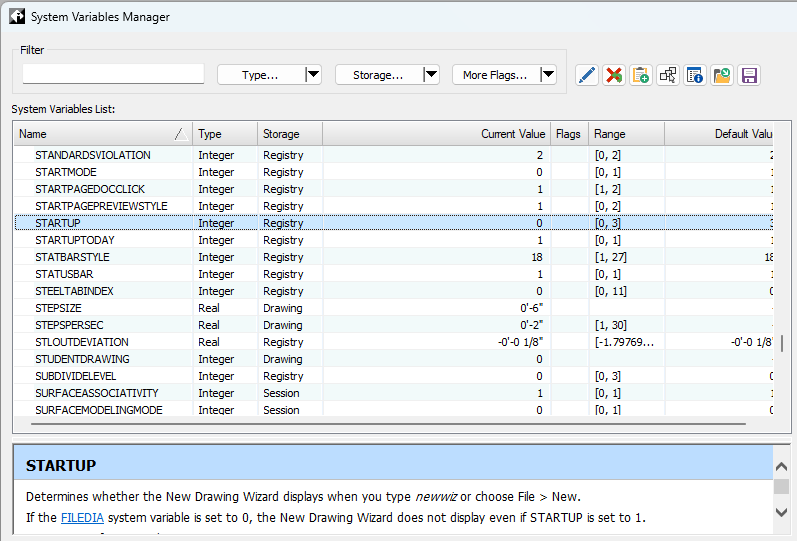Select the SURFACEASSOCIATIVITY variable

pos(97,393)
